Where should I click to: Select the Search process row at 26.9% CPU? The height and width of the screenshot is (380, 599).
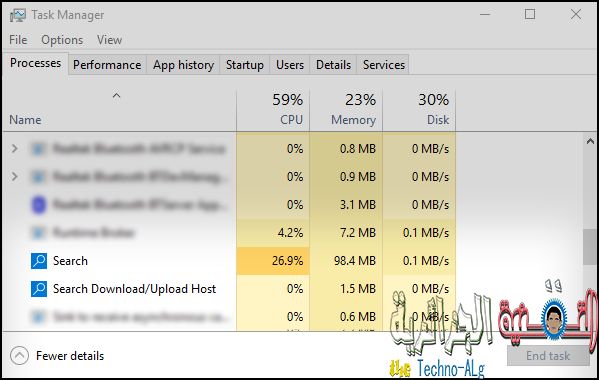(x=229, y=261)
